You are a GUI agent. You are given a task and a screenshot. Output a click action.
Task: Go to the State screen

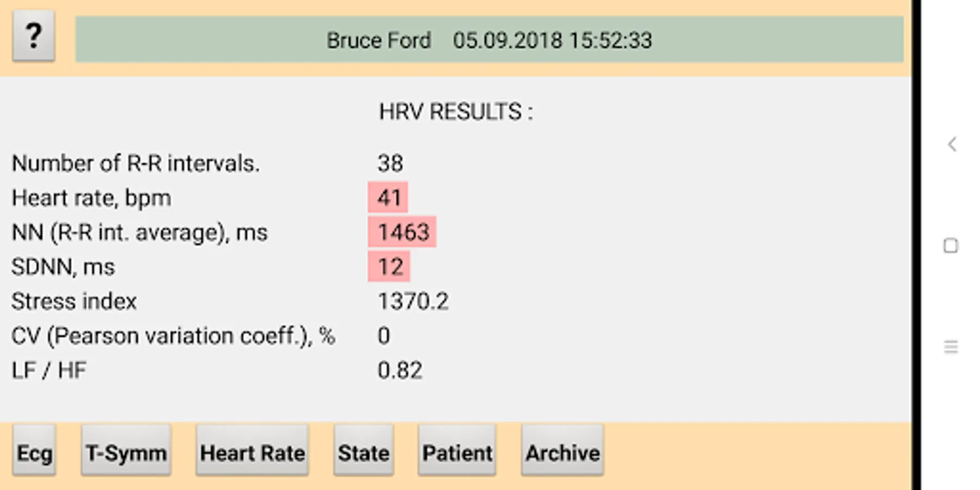[364, 452]
